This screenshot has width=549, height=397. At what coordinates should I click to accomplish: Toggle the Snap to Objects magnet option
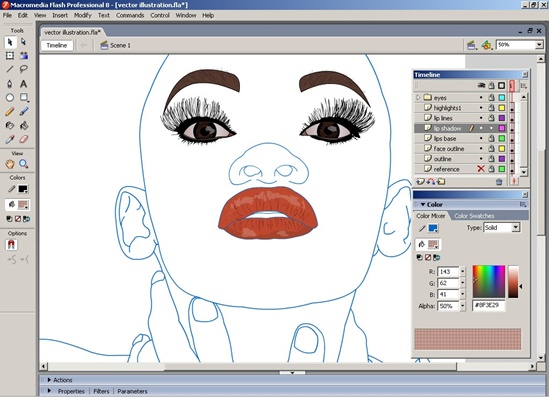point(11,244)
